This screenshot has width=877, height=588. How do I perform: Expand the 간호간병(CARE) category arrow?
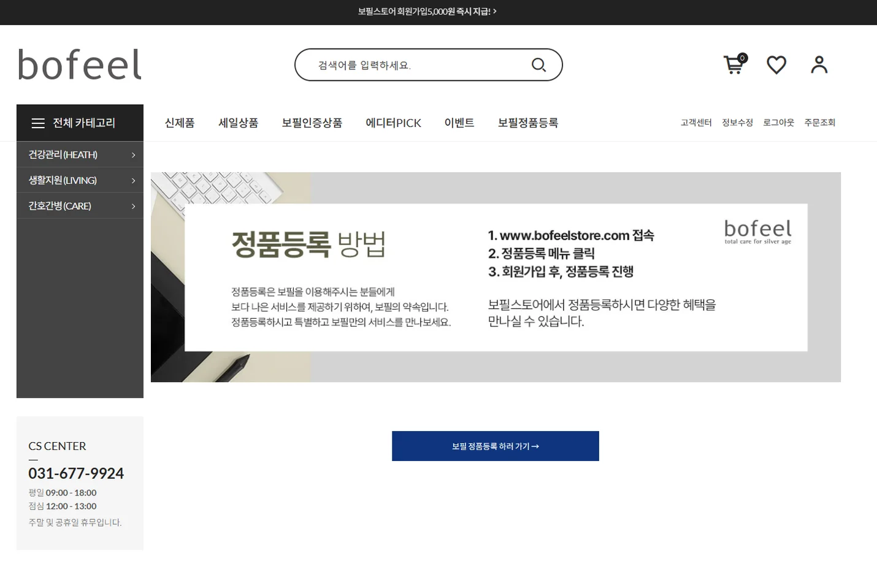coord(133,207)
